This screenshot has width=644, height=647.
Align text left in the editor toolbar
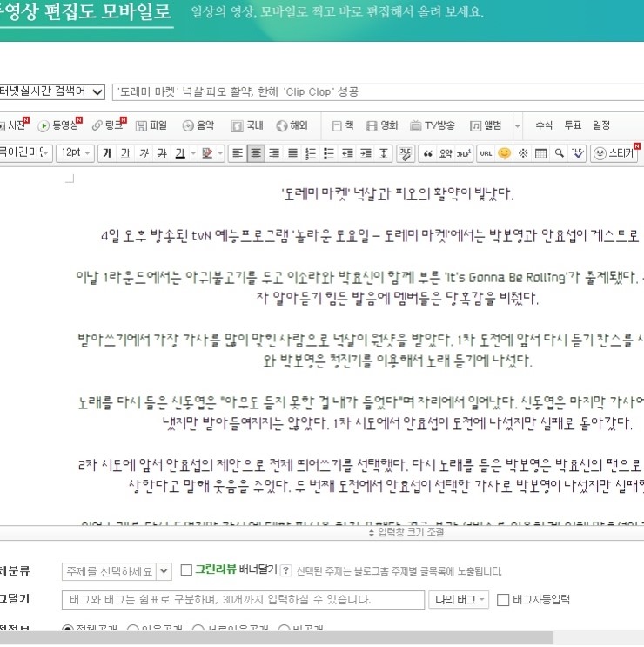tap(238, 153)
